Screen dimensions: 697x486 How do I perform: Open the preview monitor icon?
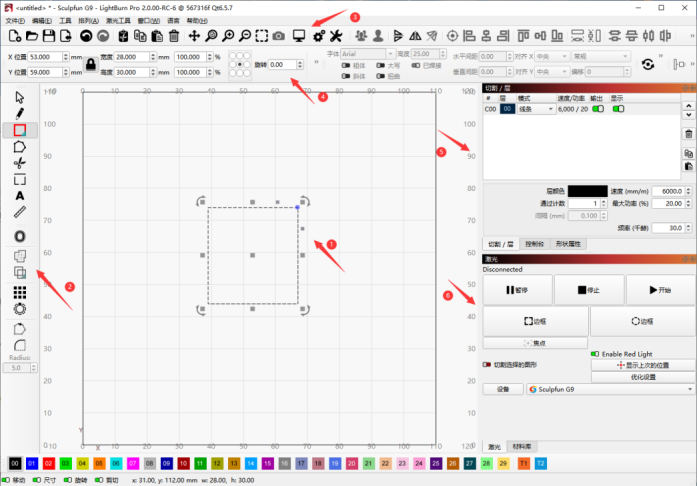point(299,36)
